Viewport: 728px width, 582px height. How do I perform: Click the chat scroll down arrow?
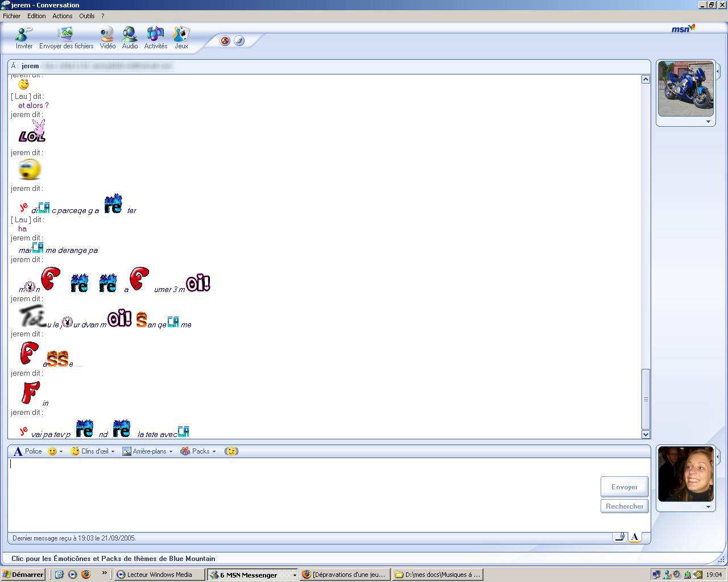646,434
